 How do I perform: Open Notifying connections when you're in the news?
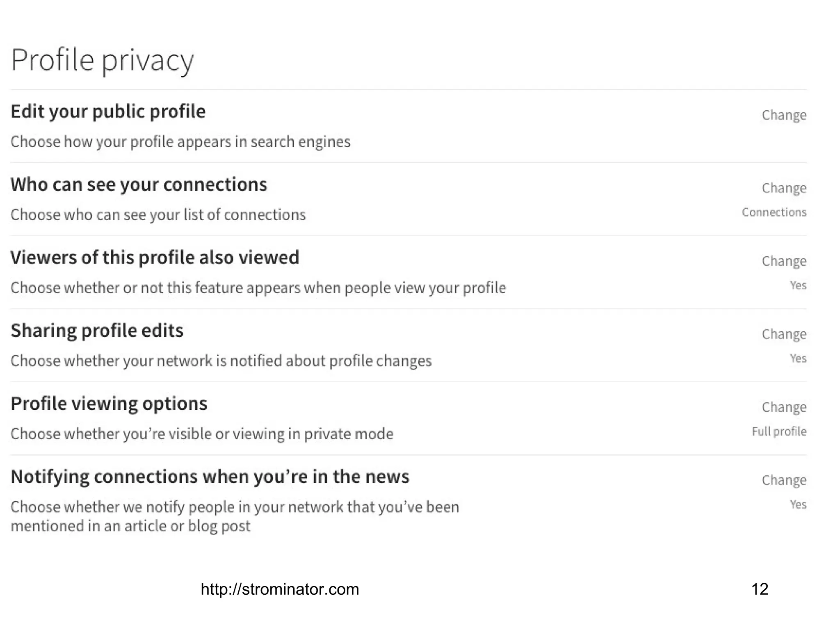tap(210, 477)
